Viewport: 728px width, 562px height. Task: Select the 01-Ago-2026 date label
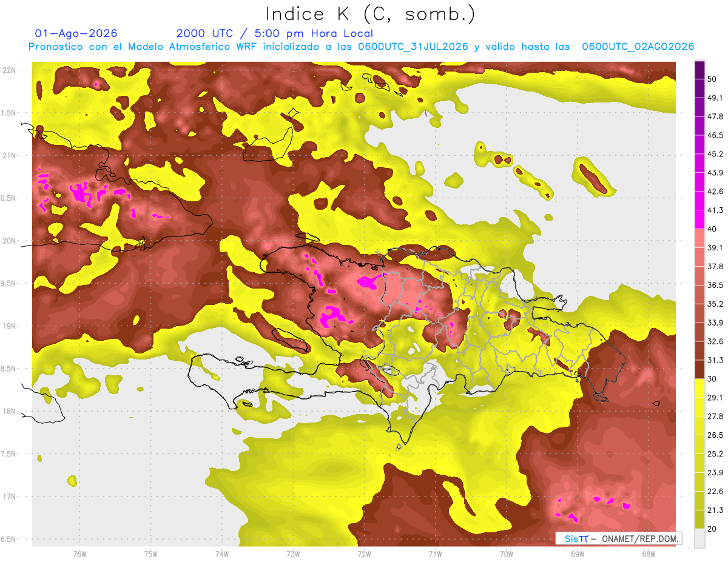coord(76,33)
